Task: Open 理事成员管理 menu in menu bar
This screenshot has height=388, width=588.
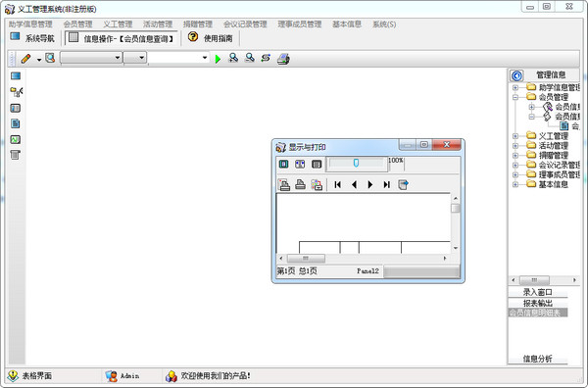Action: click(299, 24)
